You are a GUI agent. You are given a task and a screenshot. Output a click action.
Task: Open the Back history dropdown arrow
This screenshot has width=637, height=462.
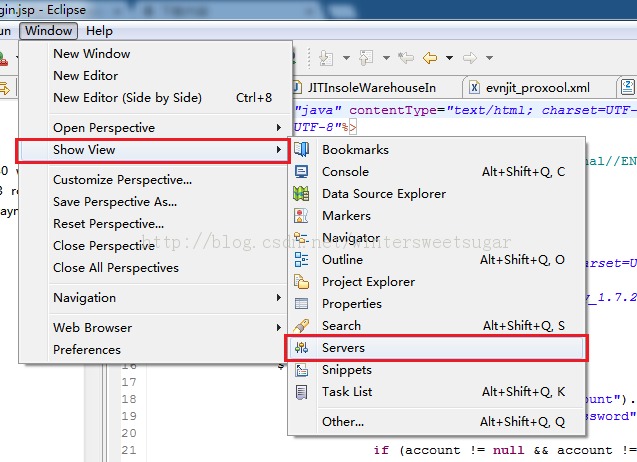point(450,58)
